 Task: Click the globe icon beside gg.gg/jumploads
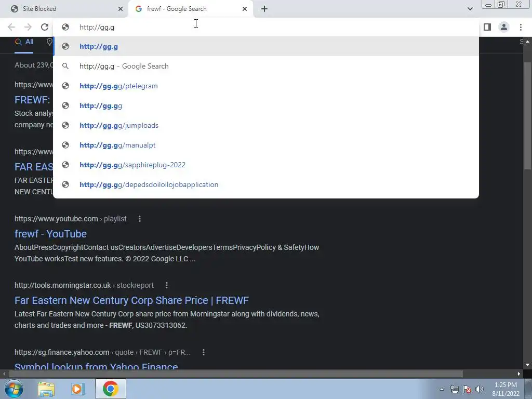coord(65,125)
